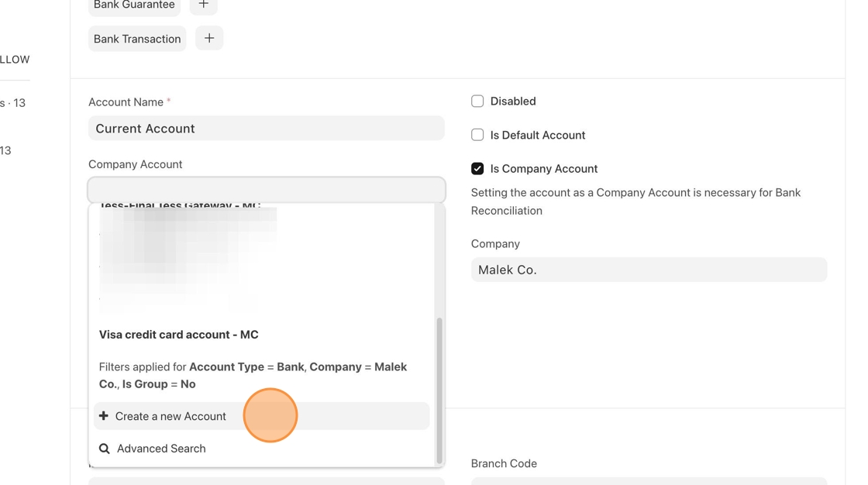Open the Bank Guarantee connection link

(134, 5)
